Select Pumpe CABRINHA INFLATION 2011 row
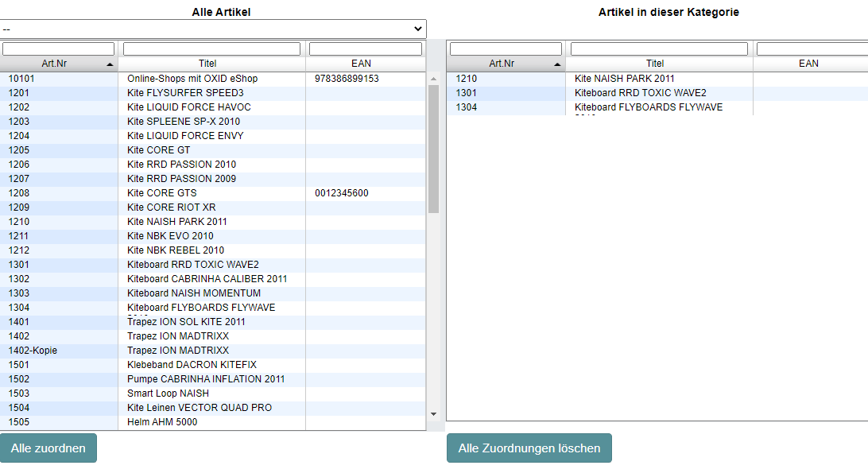Screen dimensions: 868x473 tap(212, 379)
